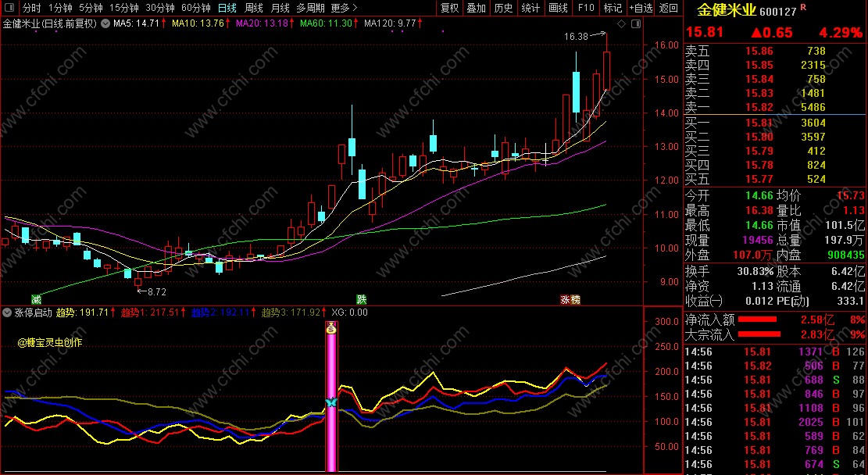Click the current price 15.81 headline
The width and height of the screenshot is (868, 475).
coord(705,32)
